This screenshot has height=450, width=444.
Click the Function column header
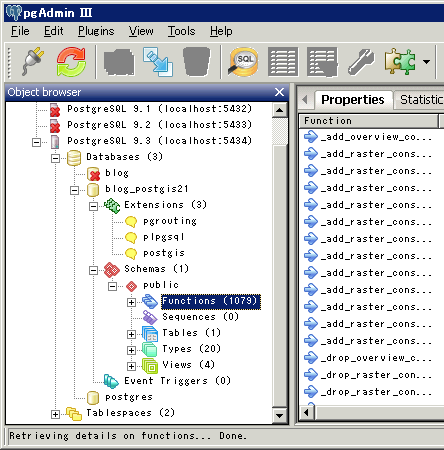pos(369,121)
